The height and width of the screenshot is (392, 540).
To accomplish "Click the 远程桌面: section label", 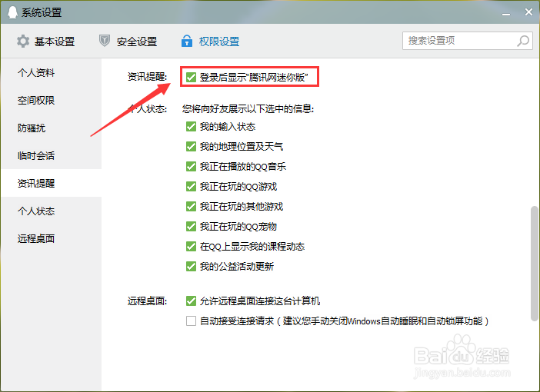I will point(147,301).
